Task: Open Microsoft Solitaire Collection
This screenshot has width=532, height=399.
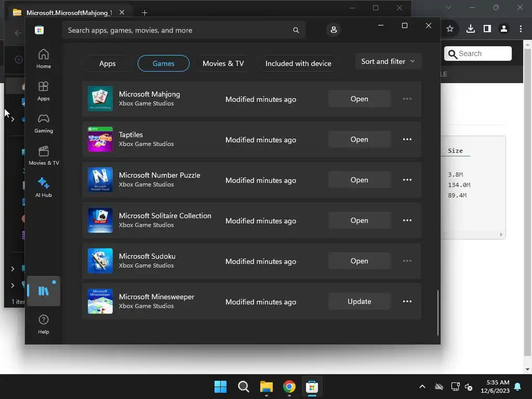Action: tap(360, 220)
